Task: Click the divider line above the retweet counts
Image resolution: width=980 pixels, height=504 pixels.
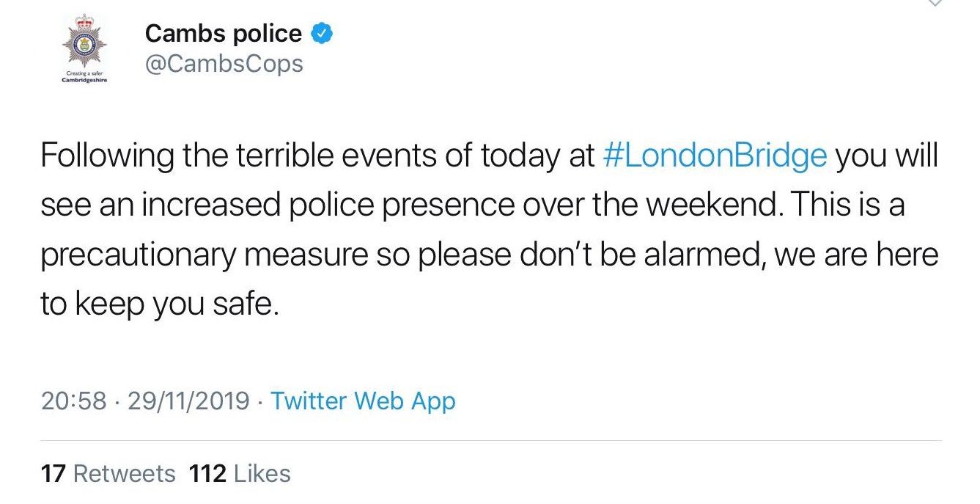Action: tap(491, 441)
